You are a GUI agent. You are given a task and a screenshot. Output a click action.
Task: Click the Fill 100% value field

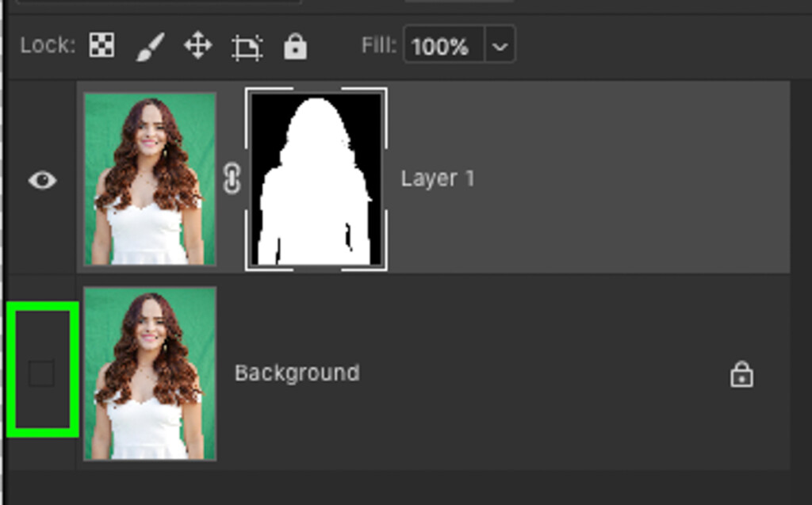click(444, 45)
